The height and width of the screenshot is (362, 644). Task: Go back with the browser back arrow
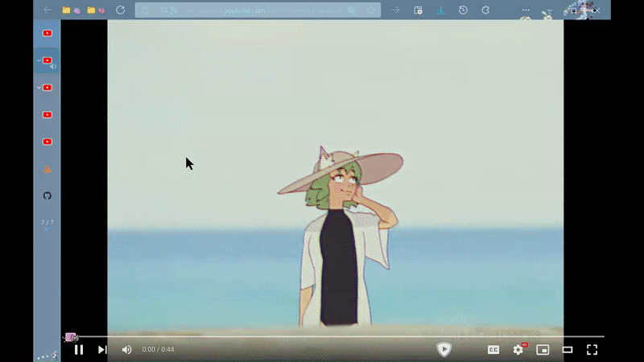click(x=47, y=10)
